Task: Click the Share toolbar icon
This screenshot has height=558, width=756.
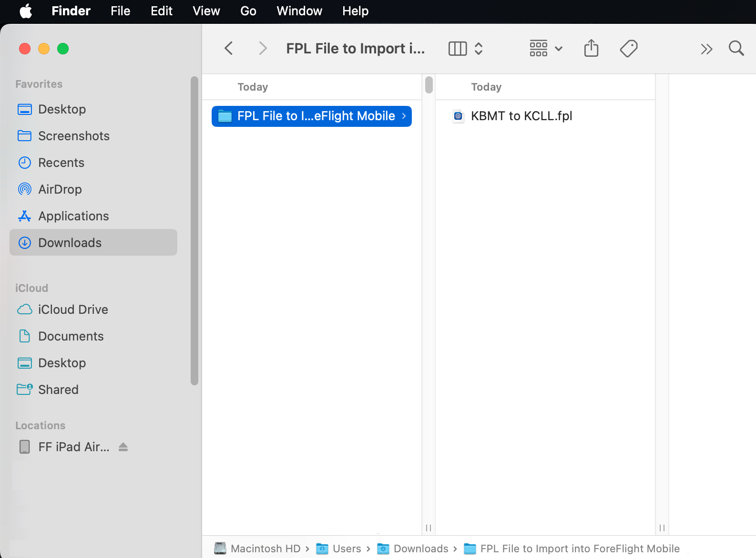Action: click(x=591, y=48)
